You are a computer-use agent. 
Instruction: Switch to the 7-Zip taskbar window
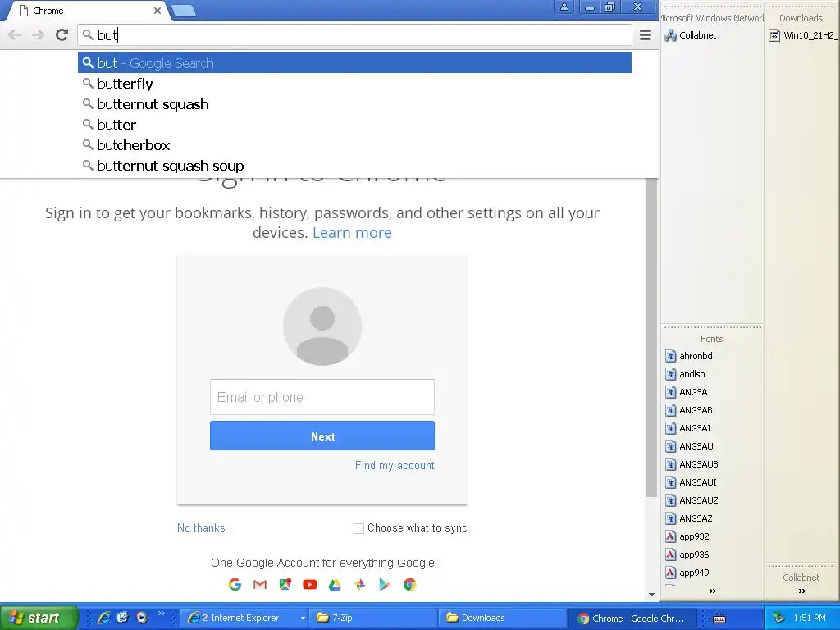tap(373, 618)
